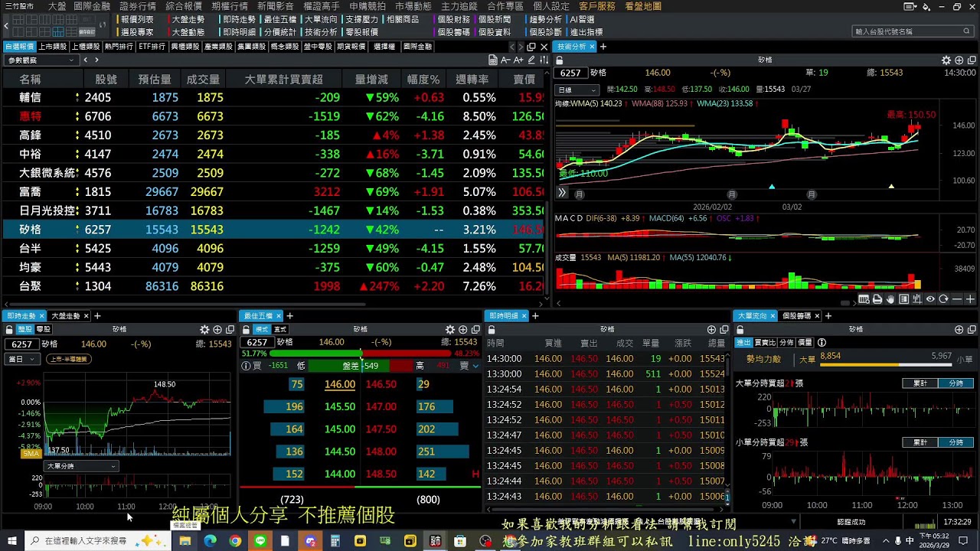
Task: Open the 參數觀察 watchlist dropdown
Action: click(41, 60)
